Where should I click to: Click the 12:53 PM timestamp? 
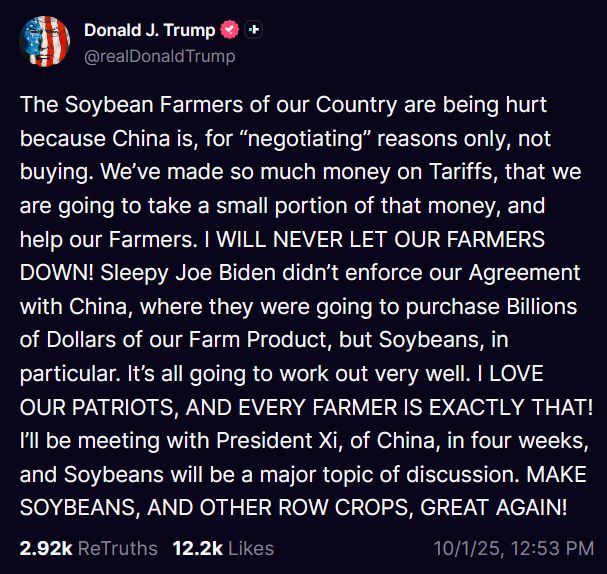[x=555, y=548]
